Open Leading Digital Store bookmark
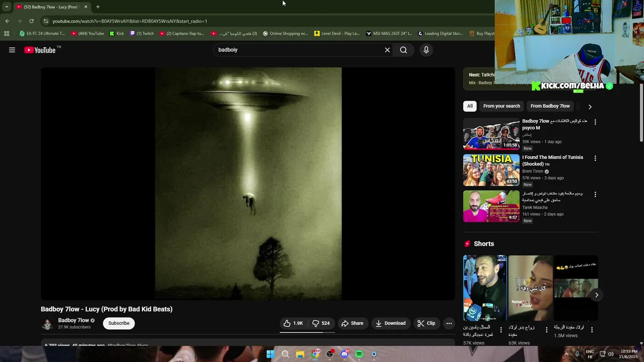Image resolution: width=644 pixels, height=362 pixels. click(440, 34)
